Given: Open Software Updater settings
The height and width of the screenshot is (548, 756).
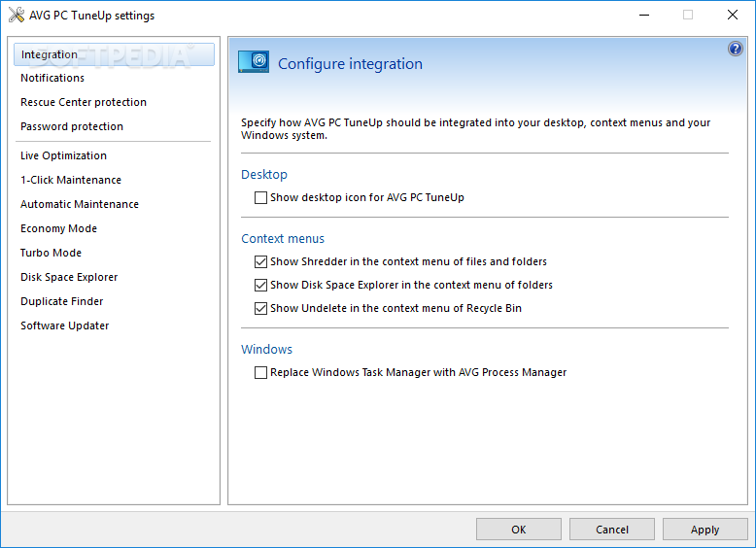Looking at the screenshot, I should coord(64,325).
